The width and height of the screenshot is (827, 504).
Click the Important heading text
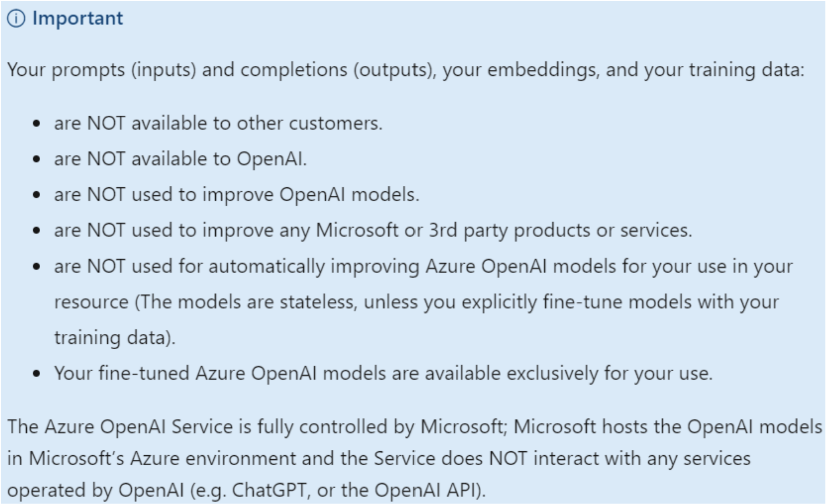point(77,18)
